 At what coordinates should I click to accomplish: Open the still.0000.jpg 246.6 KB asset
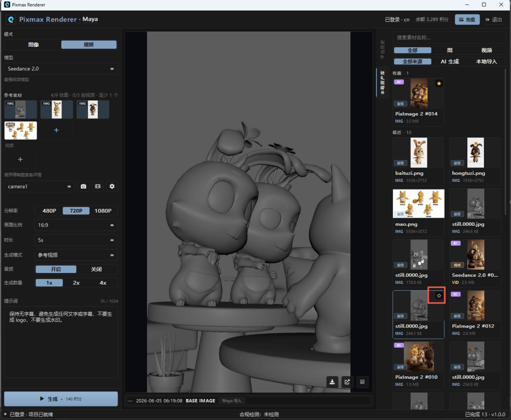tap(475, 212)
